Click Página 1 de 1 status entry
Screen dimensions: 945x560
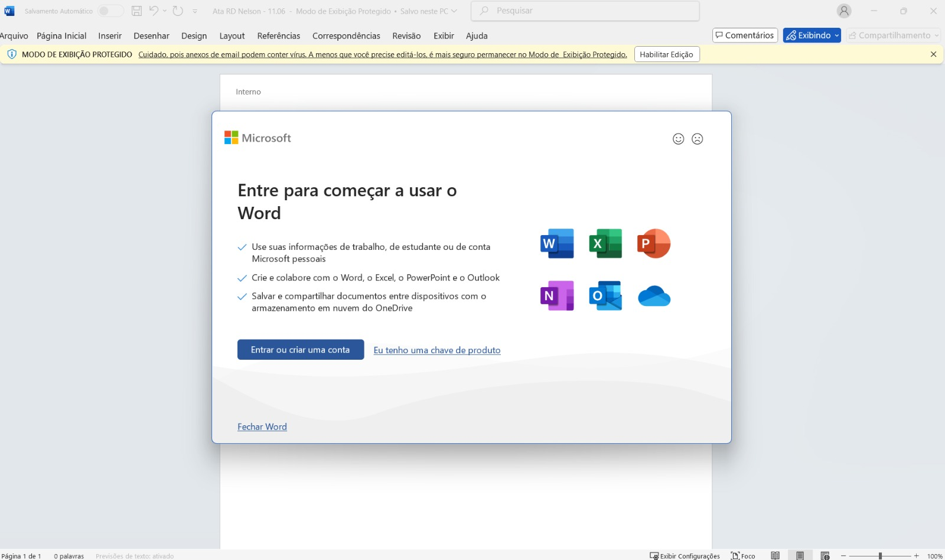pyautogui.click(x=21, y=556)
